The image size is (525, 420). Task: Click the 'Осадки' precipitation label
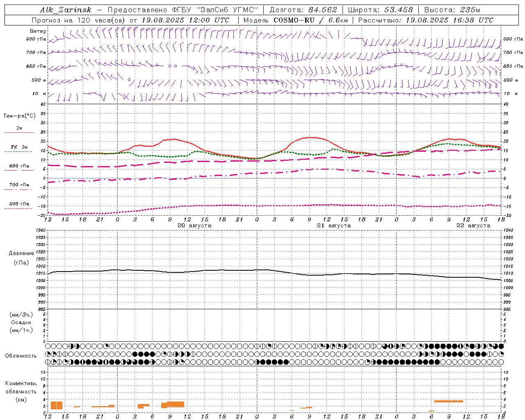[21, 322]
